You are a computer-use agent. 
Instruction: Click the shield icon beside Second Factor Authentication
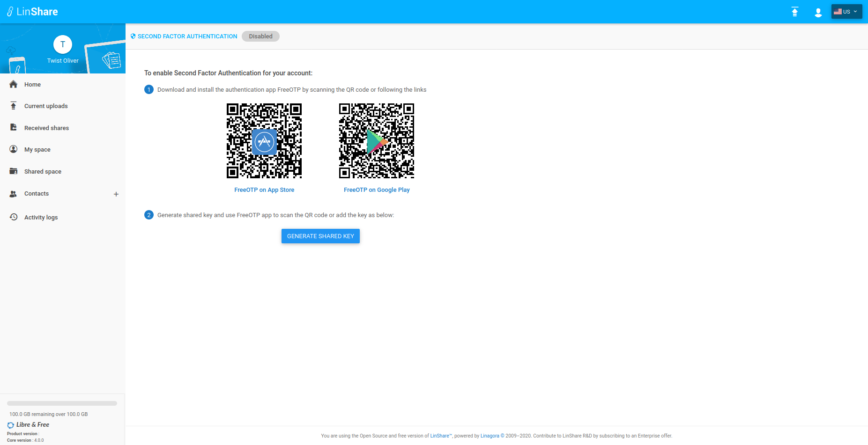click(133, 36)
